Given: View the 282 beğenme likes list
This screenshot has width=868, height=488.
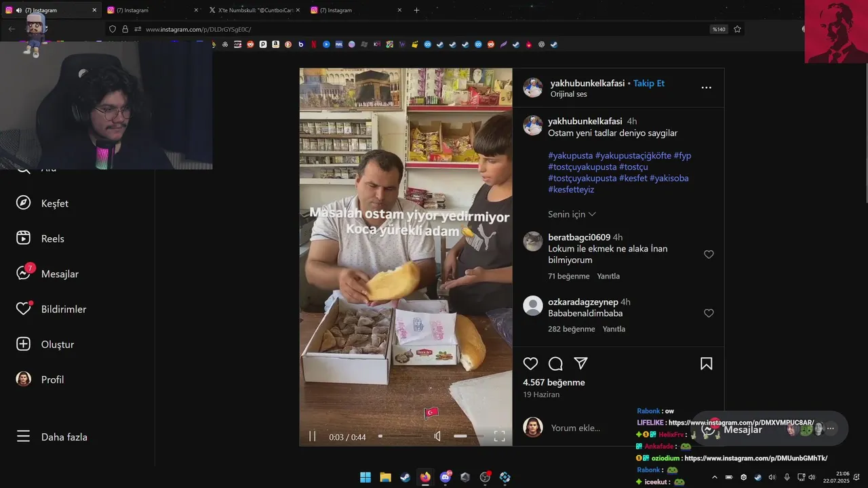Looking at the screenshot, I should pyautogui.click(x=572, y=329).
